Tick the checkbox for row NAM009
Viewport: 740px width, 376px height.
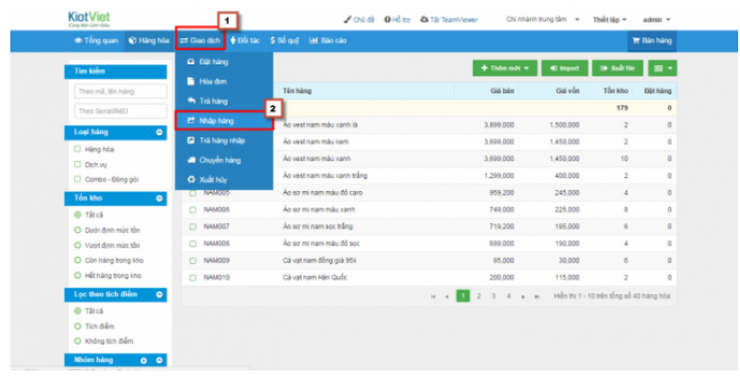pyautogui.click(x=193, y=261)
